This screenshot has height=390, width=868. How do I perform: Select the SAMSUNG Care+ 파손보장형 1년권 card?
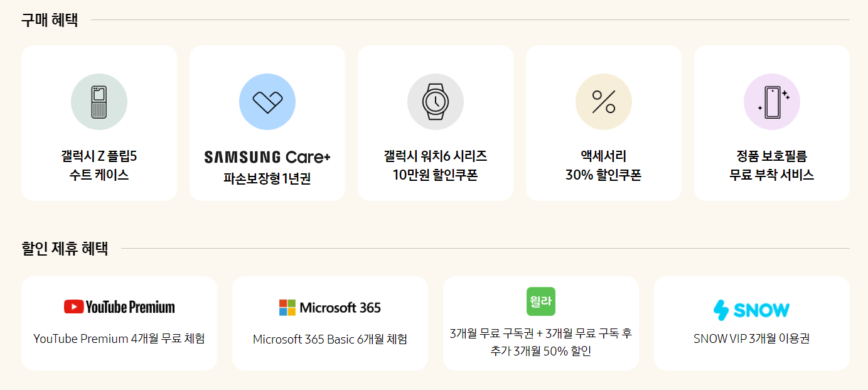[x=267, y=122]
